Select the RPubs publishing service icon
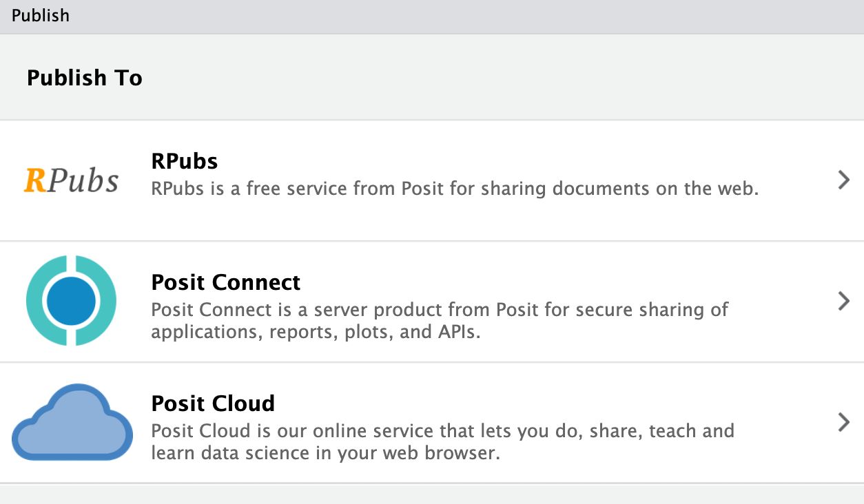 point(72,180)
